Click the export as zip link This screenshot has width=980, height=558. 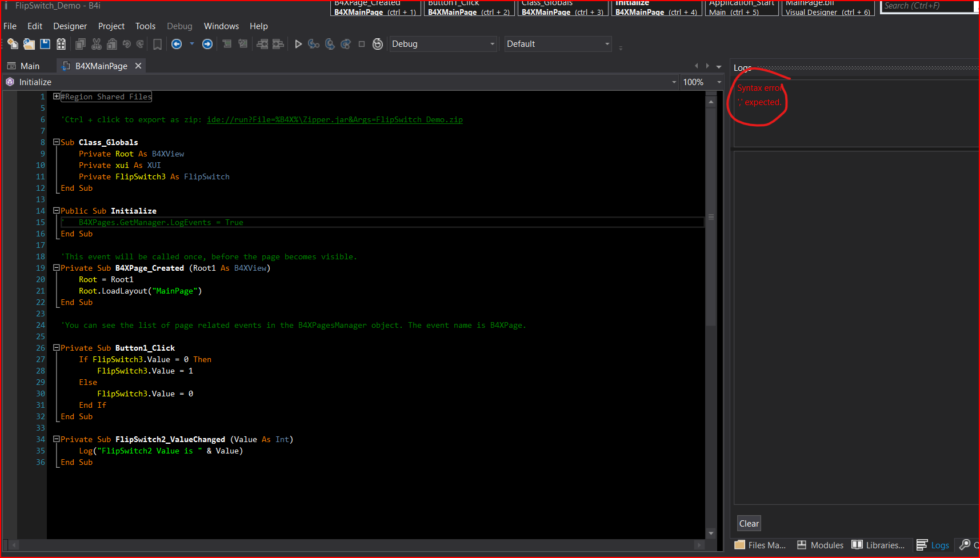pos(334,120)
